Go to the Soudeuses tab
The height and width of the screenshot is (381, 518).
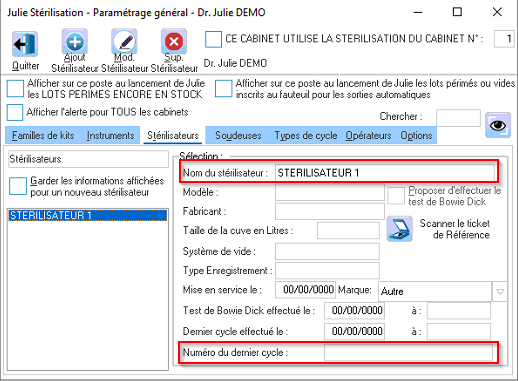click(238, 136)
